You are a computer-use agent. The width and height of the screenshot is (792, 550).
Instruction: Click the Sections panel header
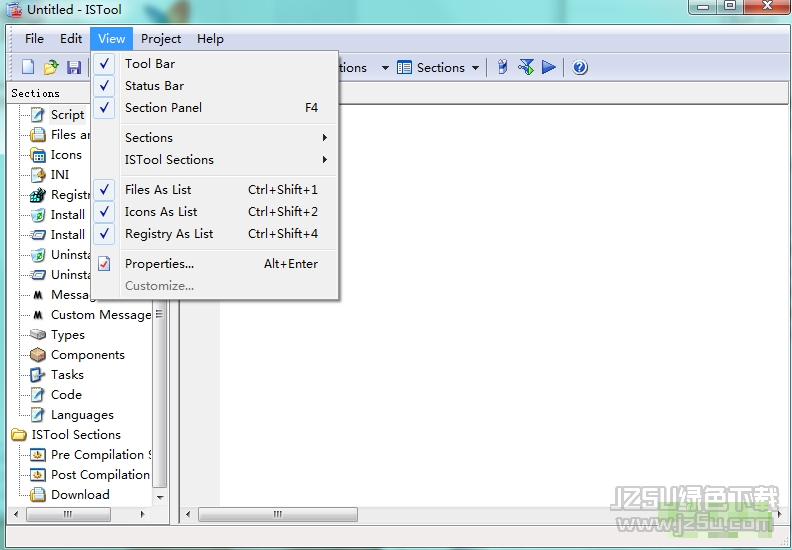[x=48, y=93]
